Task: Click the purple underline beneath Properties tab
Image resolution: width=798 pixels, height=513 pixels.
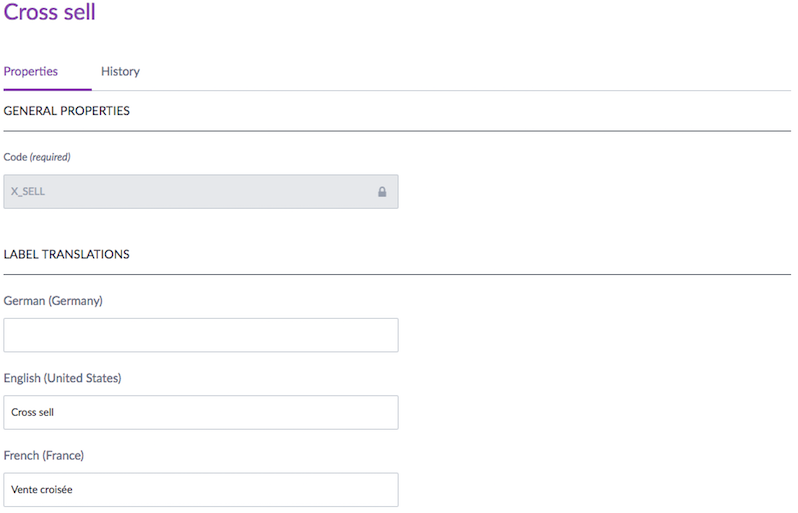Action: (47, 90)
